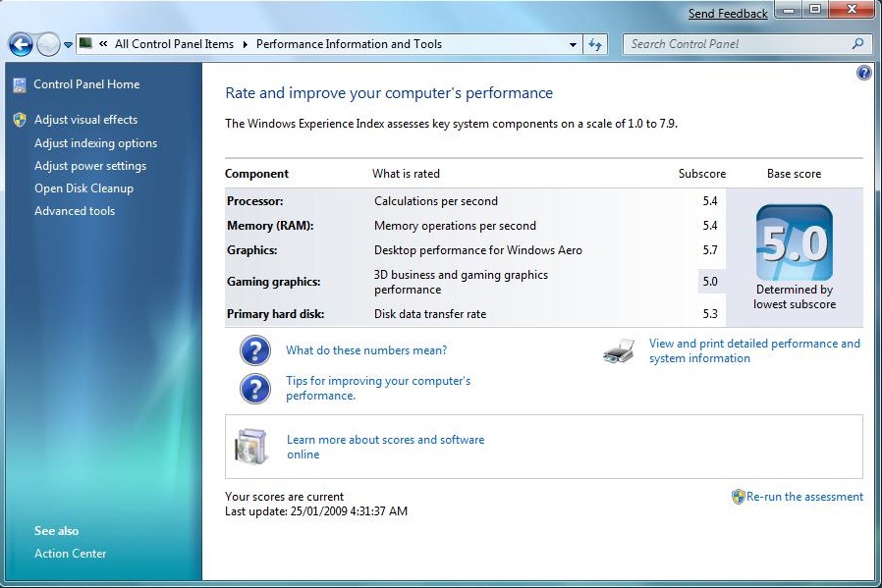Click the 5.0 base score badge

795,242
